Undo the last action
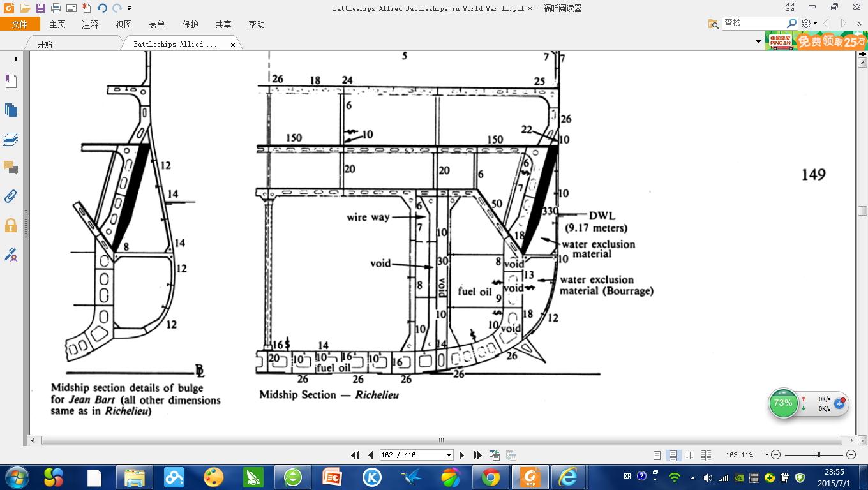The width and height of the screenshot is (868, 490). click(102, 8)
